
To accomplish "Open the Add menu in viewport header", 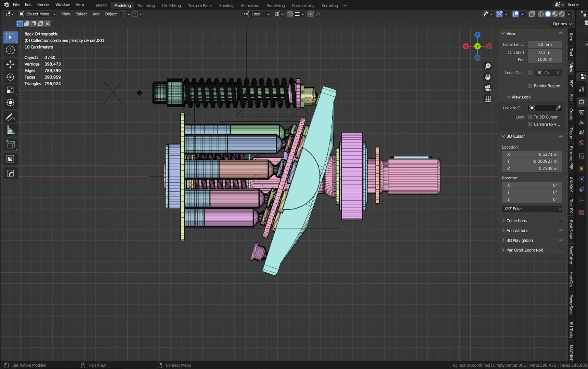I will click(x=96, y=14).
